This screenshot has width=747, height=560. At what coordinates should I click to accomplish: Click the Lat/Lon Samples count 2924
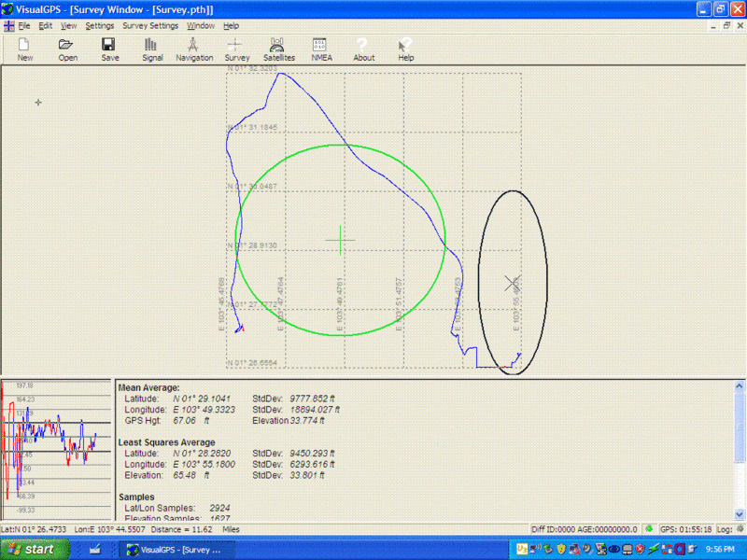tap(219, 508)
